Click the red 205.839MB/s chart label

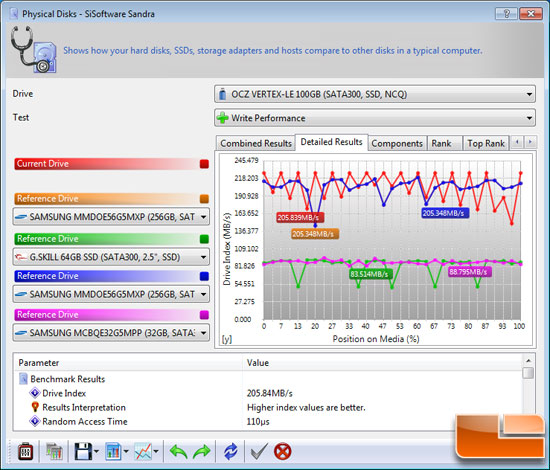pyautogui.click(x=300, y=217)
